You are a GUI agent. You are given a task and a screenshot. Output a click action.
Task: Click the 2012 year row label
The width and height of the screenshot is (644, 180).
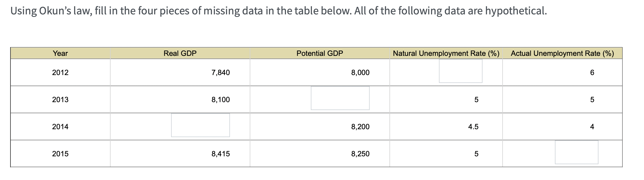pos(60,73)
